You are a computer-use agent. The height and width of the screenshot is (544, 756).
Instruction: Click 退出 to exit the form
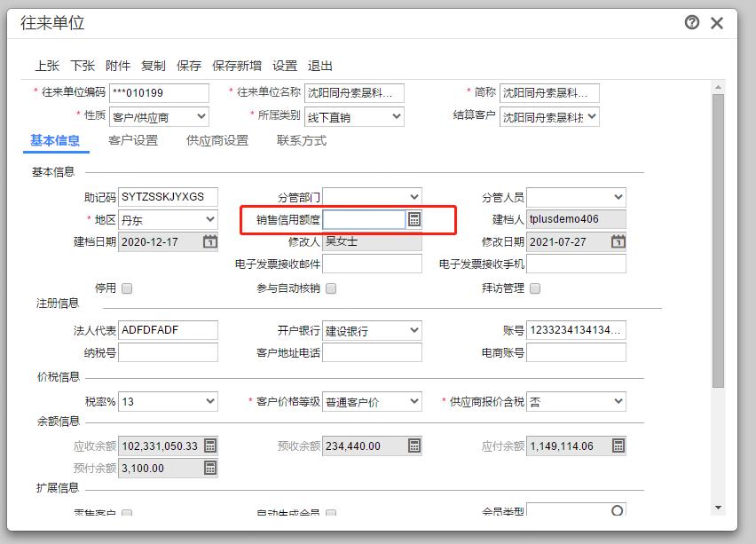click(x=318, y=66)
